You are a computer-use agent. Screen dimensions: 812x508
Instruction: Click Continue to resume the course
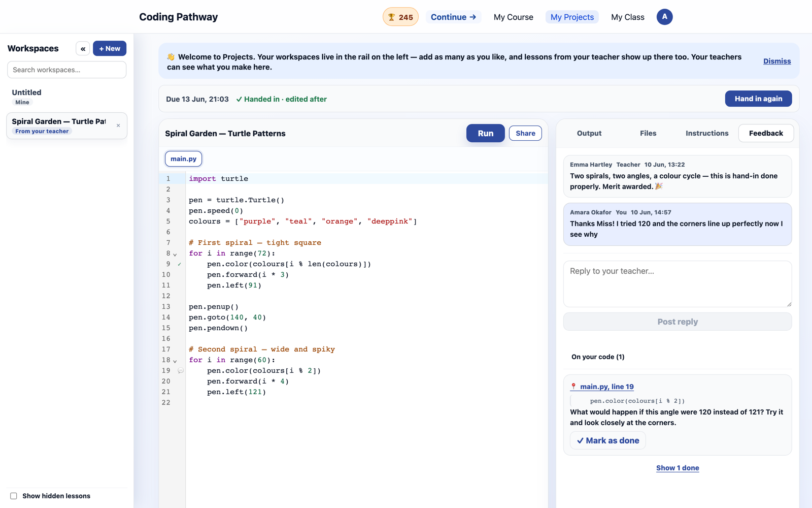pyautogui.click(x=453, y=17)
